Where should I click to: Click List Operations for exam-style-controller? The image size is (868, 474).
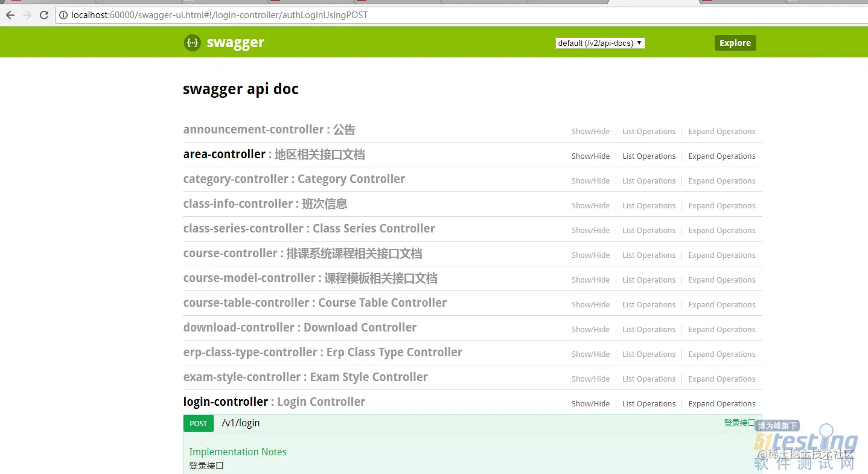[x=649, y=379]
